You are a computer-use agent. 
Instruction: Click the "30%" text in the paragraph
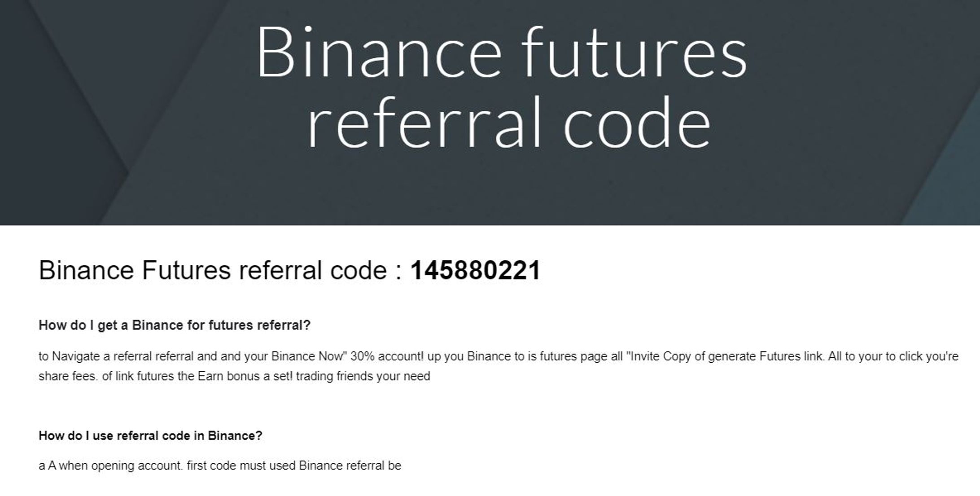pos(363,356)
